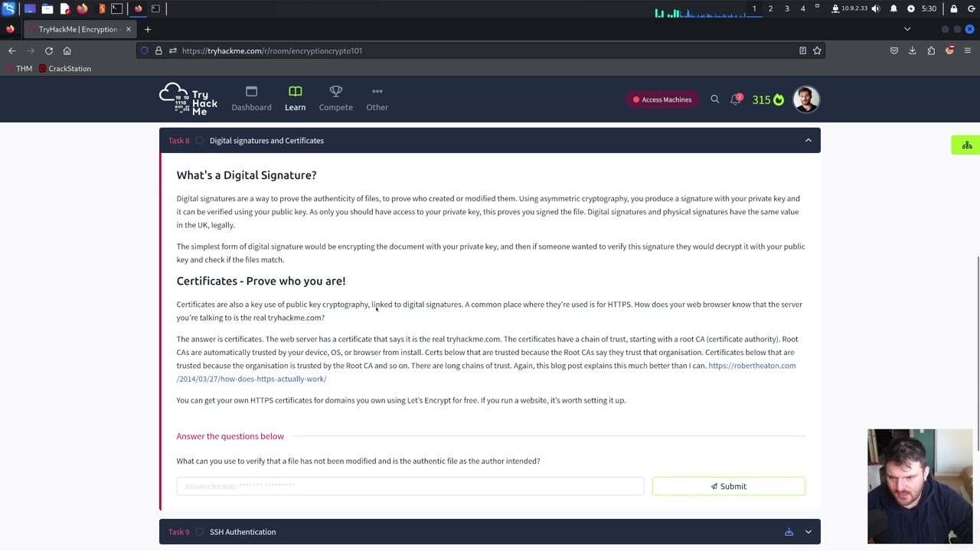
Task: Open the search magnifier icon
Action: (714, 99)
